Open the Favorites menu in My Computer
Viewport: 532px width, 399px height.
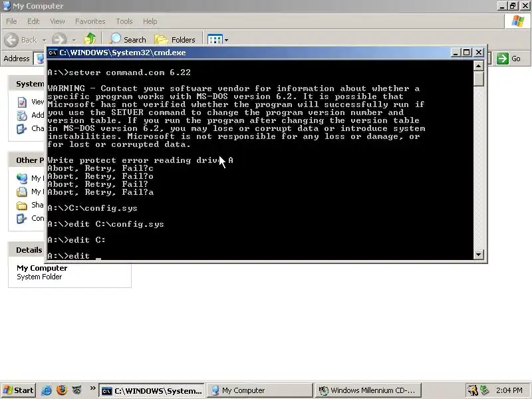90,21
